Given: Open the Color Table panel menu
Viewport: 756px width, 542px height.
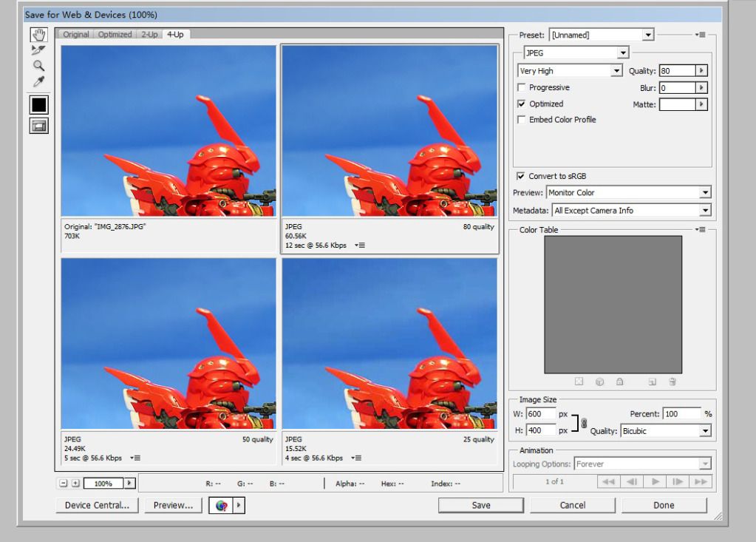Looking at the screenshot, I should tap(701, 229).
